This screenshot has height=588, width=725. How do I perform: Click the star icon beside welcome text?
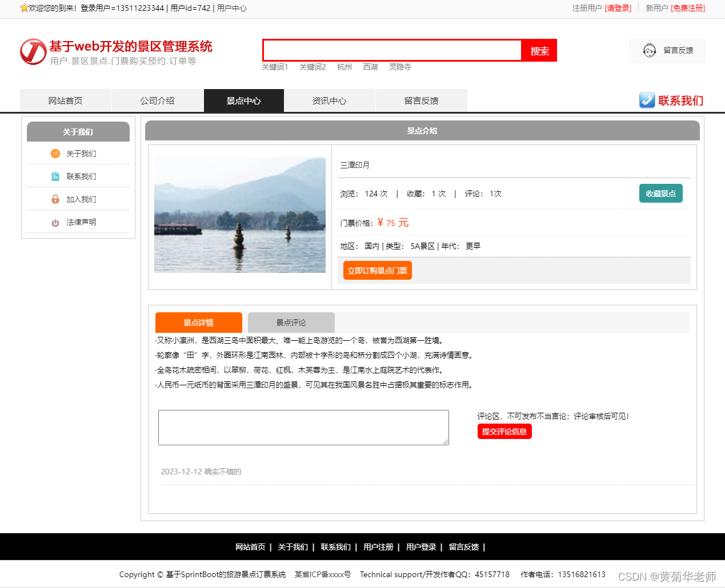click(24, 8)
